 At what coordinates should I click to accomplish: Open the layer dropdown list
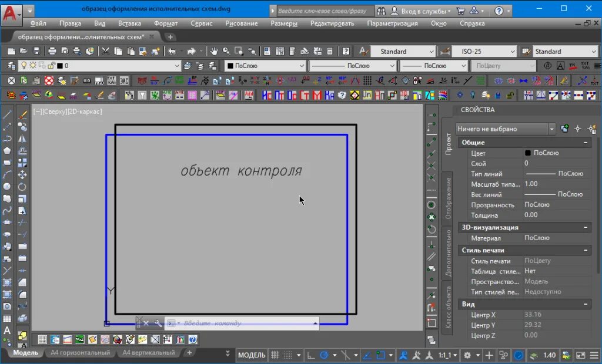tap(176, 66)
